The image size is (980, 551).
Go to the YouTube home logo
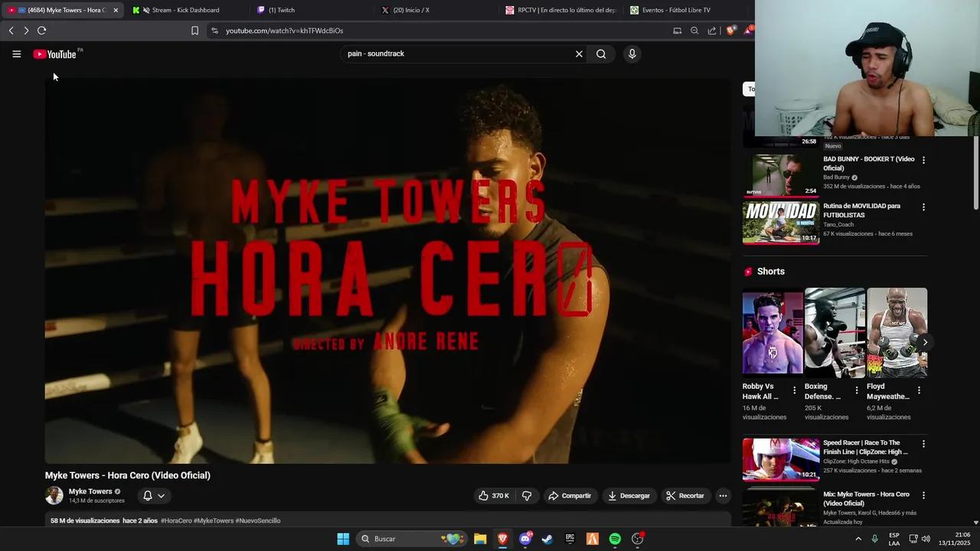[54, 54]
